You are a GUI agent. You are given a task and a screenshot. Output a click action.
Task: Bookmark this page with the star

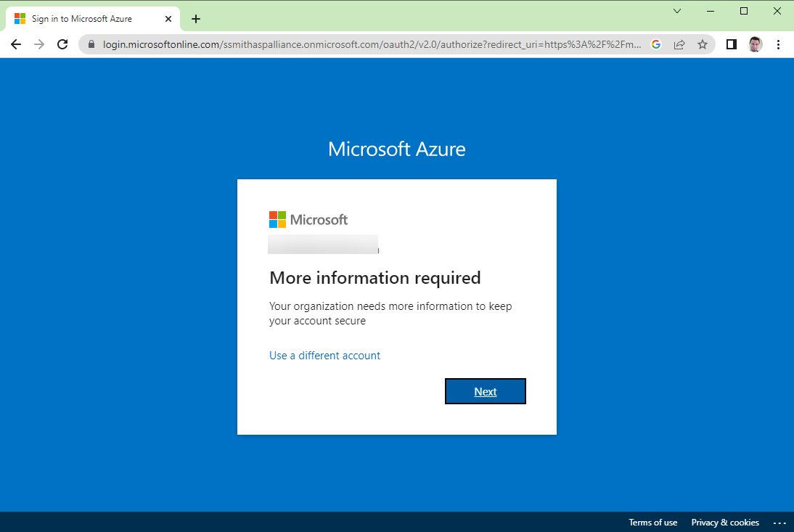[x=703, y=44]
